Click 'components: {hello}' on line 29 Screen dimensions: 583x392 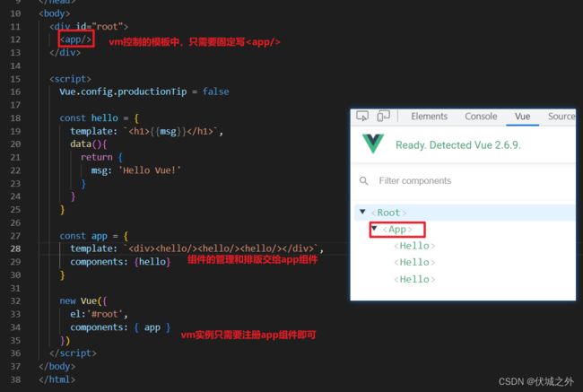120,262
